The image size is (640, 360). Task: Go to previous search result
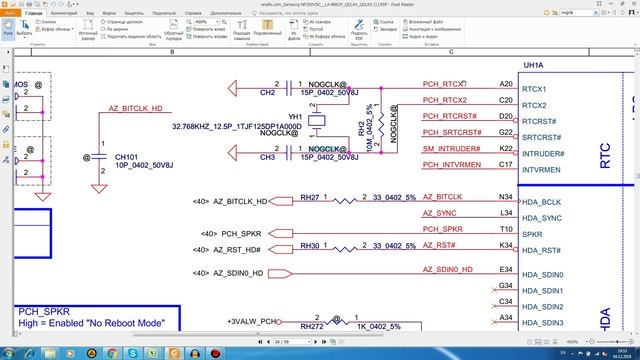[614, 13]
